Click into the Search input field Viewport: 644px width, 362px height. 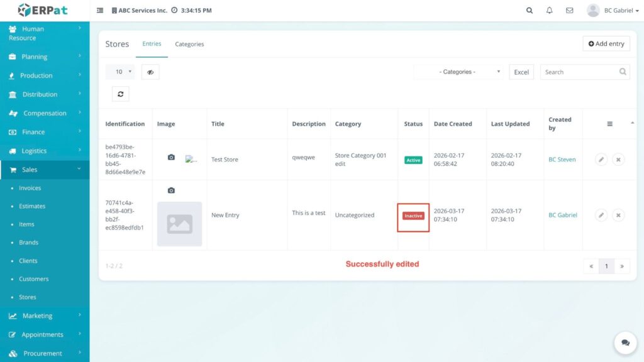point(579,72)
